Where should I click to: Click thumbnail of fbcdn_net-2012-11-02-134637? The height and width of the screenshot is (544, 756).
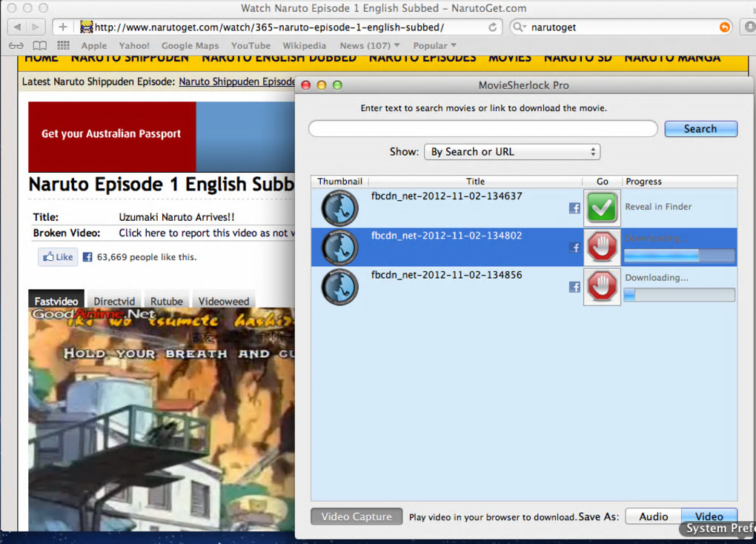tap(339, 208)
